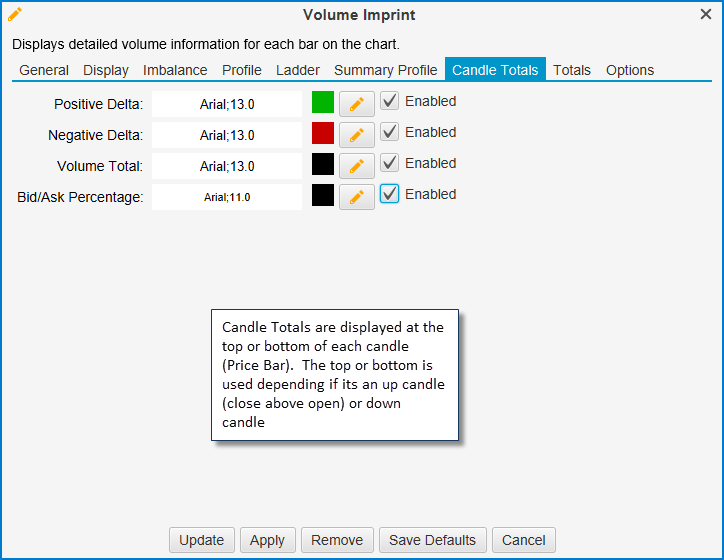The width and height of the screenshot is (724, 560).
Task: Pick the green Positive Delta color swatch
Action: click(322, 103)
